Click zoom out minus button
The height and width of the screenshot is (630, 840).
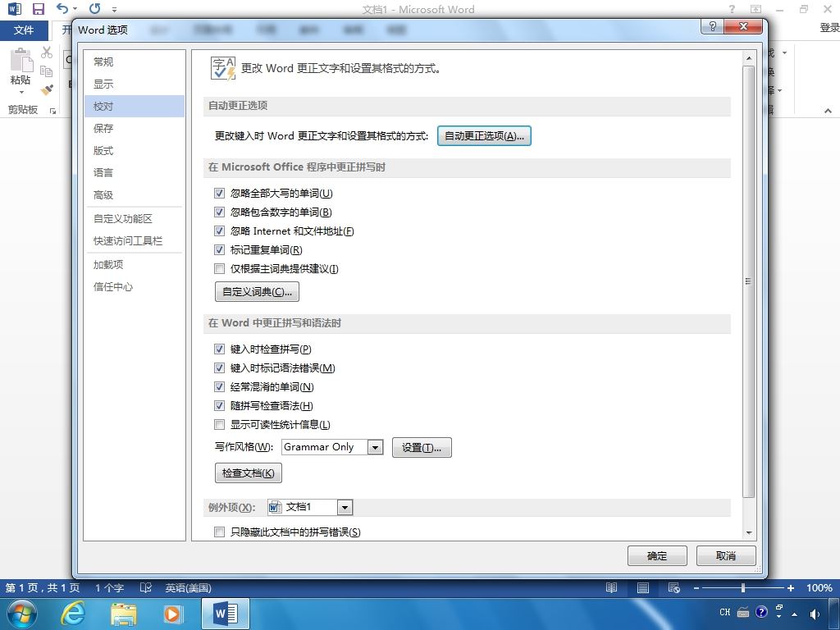pyautogui.click(x=696, y=588)
